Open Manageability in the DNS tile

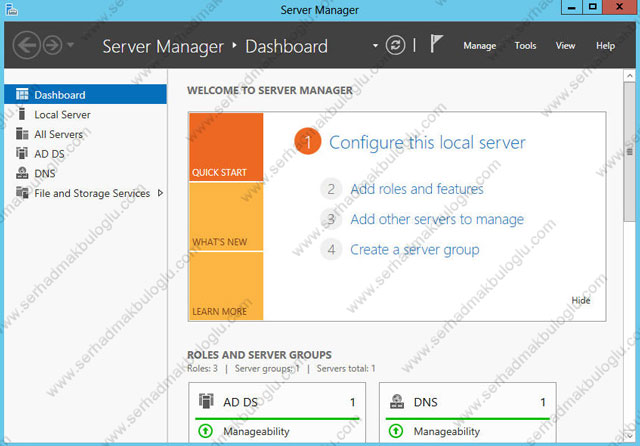pos(447,431)
